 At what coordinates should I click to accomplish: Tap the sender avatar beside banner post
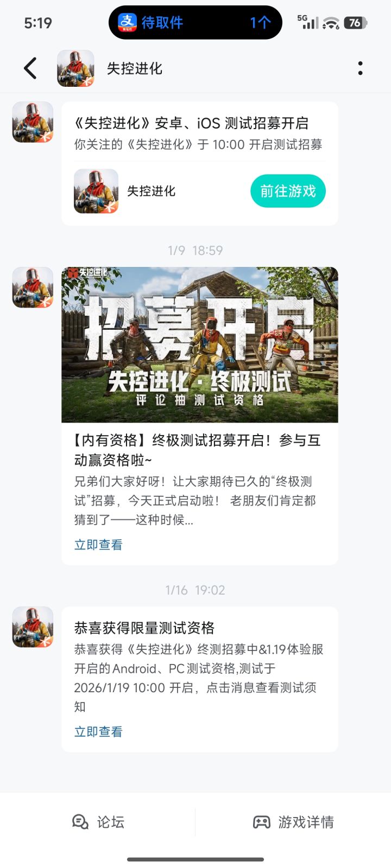point(33,288)
